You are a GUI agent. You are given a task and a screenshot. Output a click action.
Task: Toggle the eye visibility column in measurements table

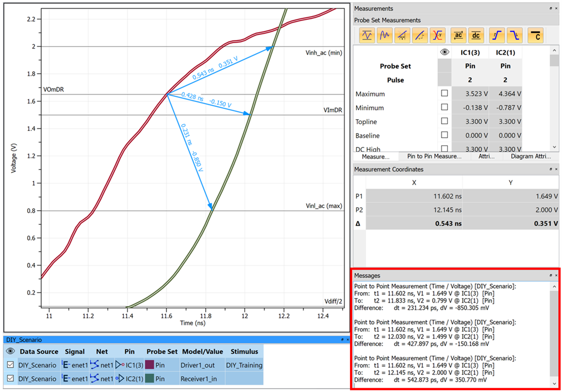click(x=444, y=52)
